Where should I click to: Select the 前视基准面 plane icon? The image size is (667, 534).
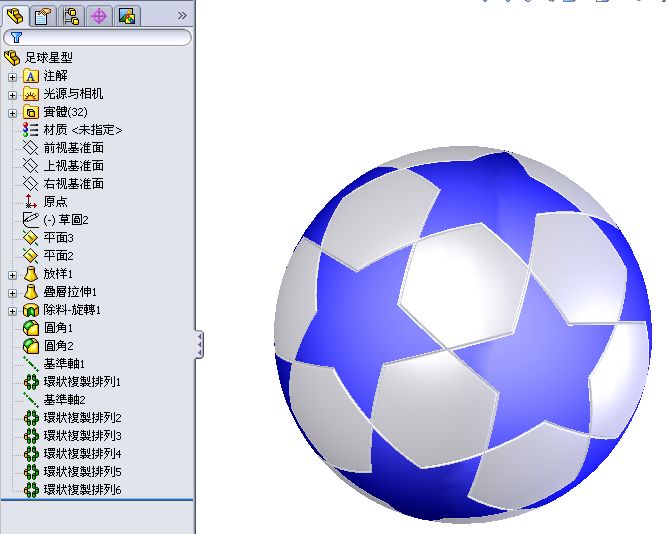coord(31,148)
